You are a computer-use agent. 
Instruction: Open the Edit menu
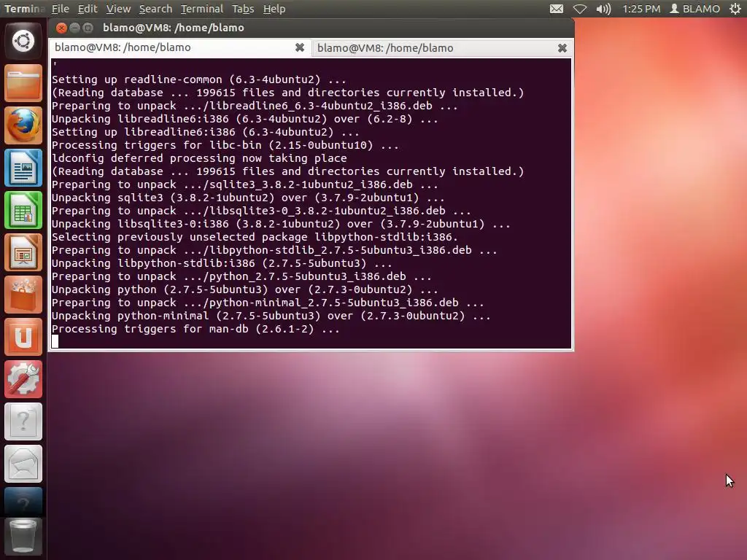(88, 9)
